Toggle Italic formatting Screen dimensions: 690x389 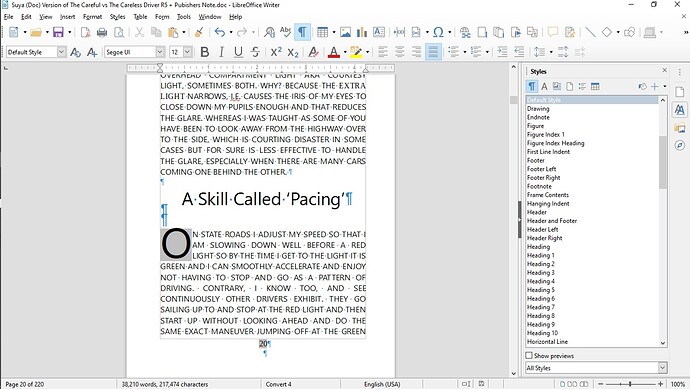click(221, 52)
